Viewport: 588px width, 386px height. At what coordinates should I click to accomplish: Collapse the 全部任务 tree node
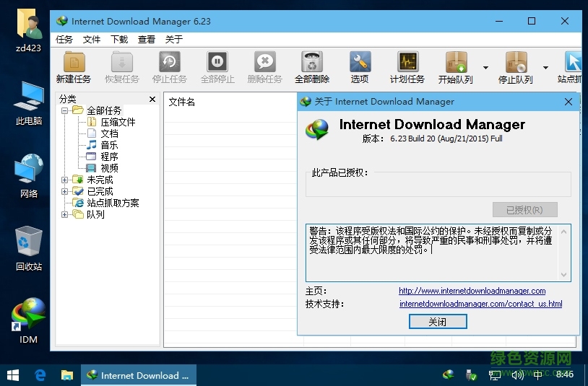(65, 110)
